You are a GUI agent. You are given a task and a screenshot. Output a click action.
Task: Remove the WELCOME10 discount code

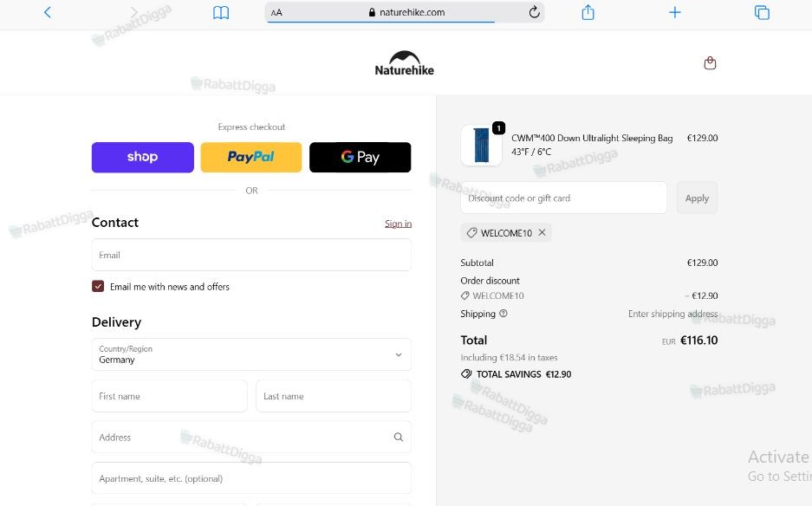point(542,232)
